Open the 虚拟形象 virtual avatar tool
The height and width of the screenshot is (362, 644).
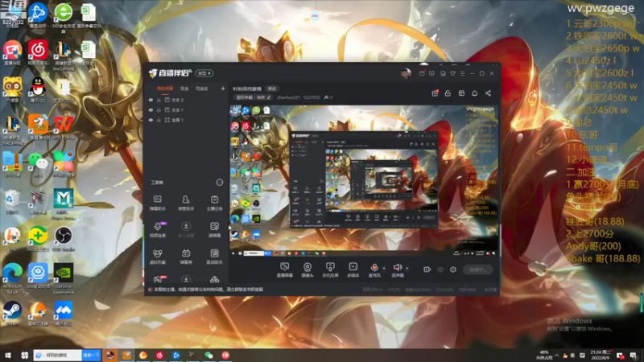point(157,257)
